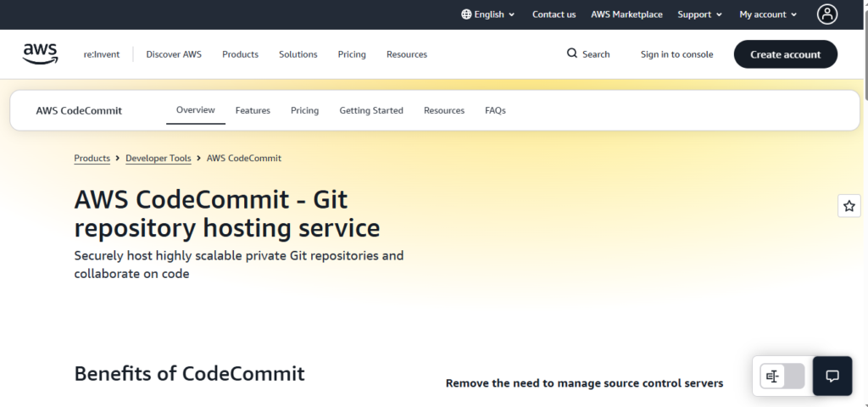Open Pricing in the main navigation
868x407 pixels.
tap(352, 54)
